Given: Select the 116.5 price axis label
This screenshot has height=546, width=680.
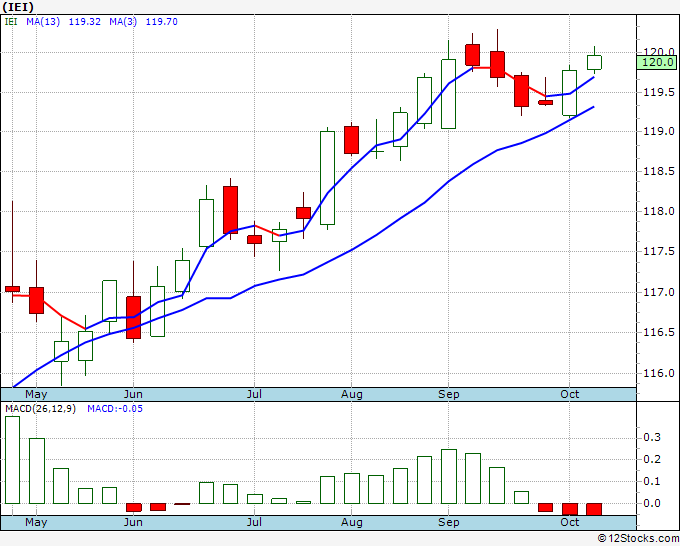Looking at the screenshot, I should (659, 332).
